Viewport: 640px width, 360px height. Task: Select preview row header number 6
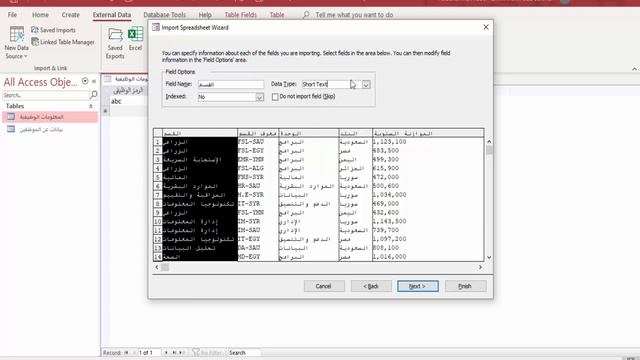(x=158, y=186)
